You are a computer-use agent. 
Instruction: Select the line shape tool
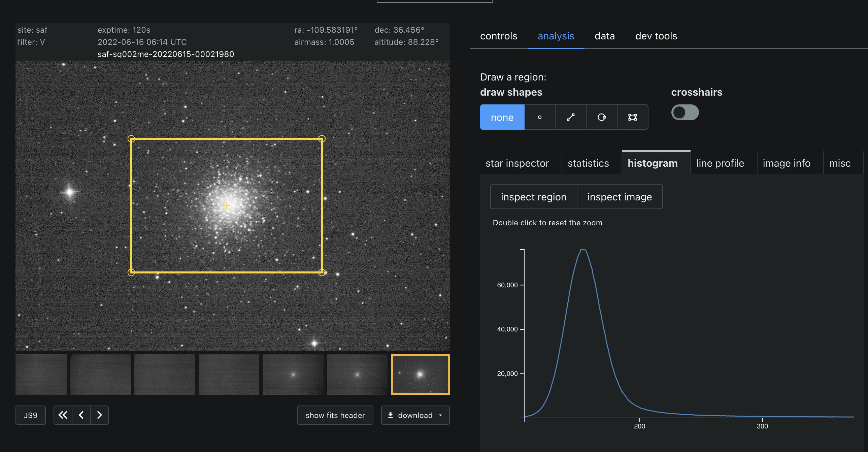click(570, 117)
